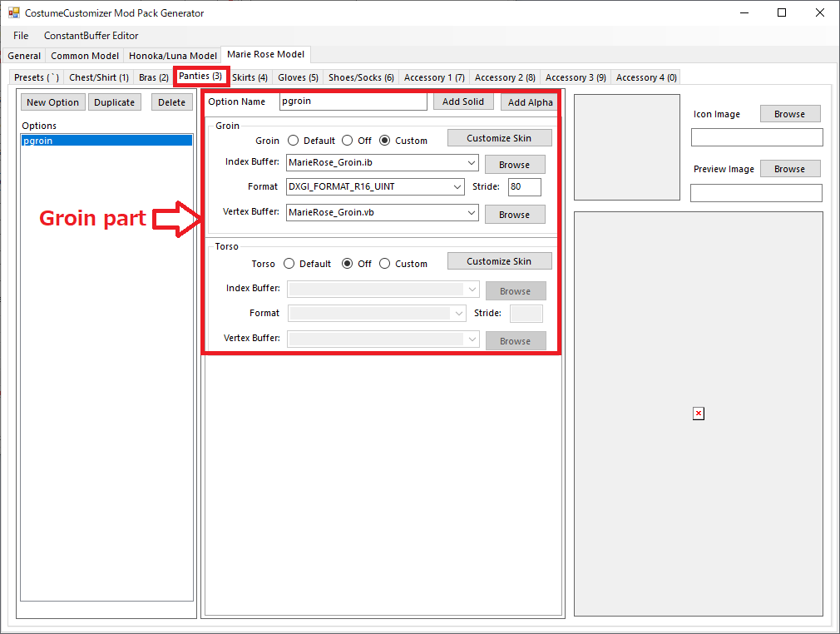Select Panties (3) tab
The height and width of the screenshot is (634, 840).
coord(201,76)
